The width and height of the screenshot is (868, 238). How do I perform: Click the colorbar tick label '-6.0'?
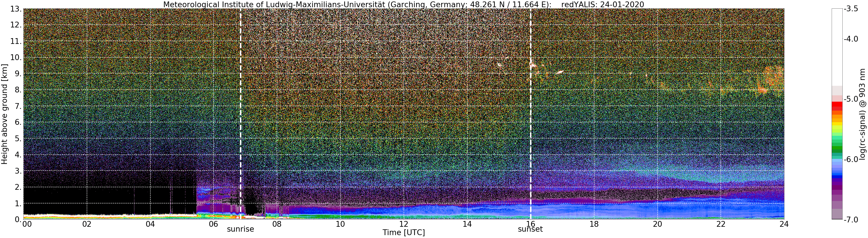[x=851, y=159]
